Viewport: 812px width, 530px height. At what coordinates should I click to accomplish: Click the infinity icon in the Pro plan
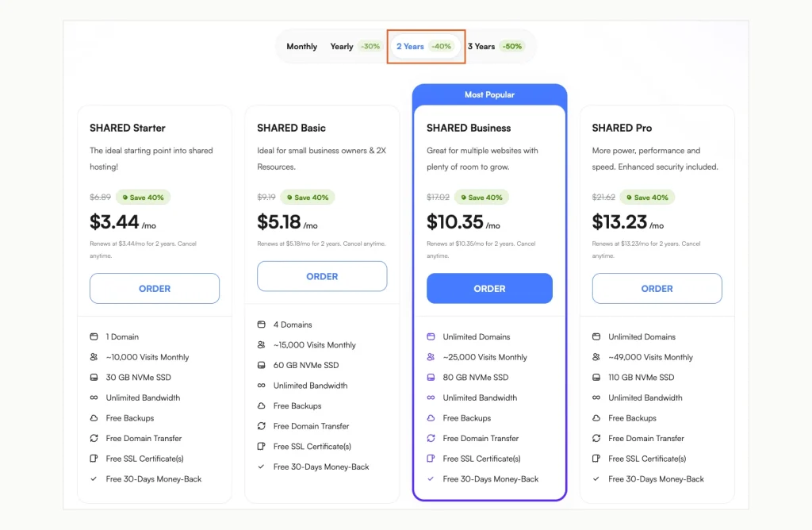(x=596, y=397)
